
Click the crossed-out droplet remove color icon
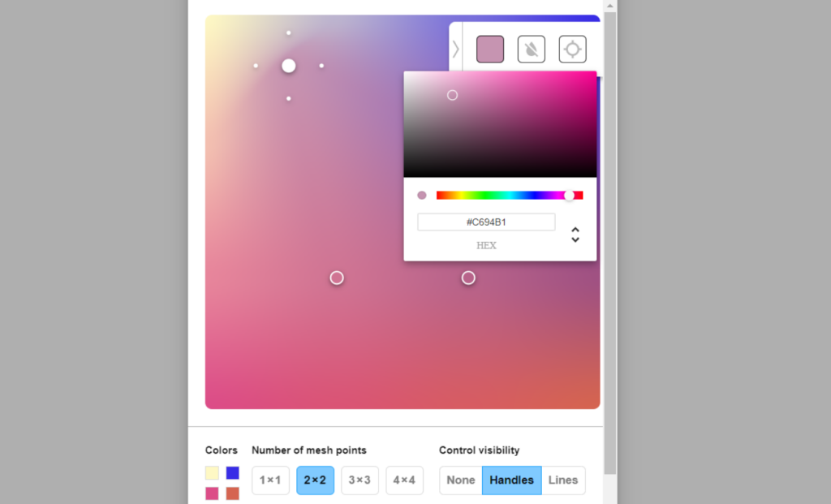click(531, 50)
